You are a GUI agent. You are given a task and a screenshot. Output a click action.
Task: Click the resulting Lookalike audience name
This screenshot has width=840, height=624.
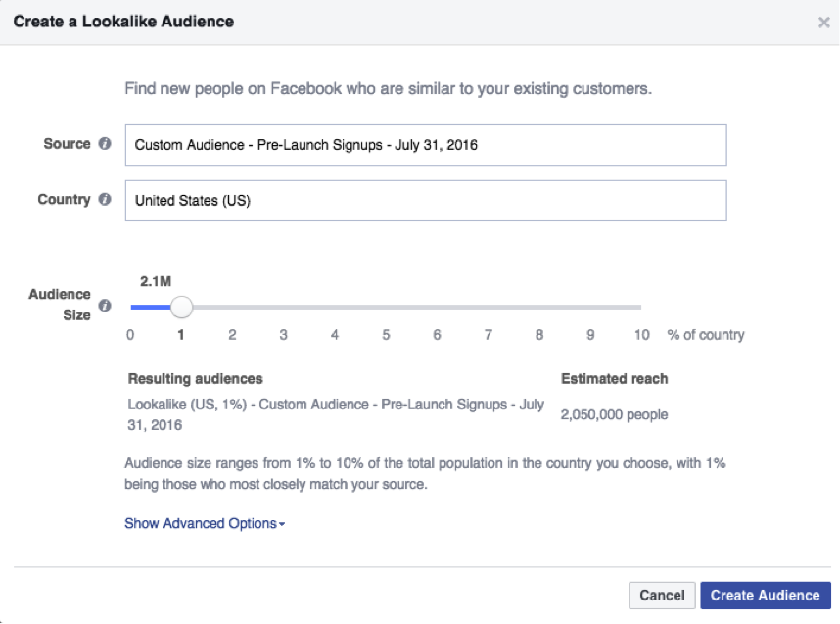(x=336, y=414)
